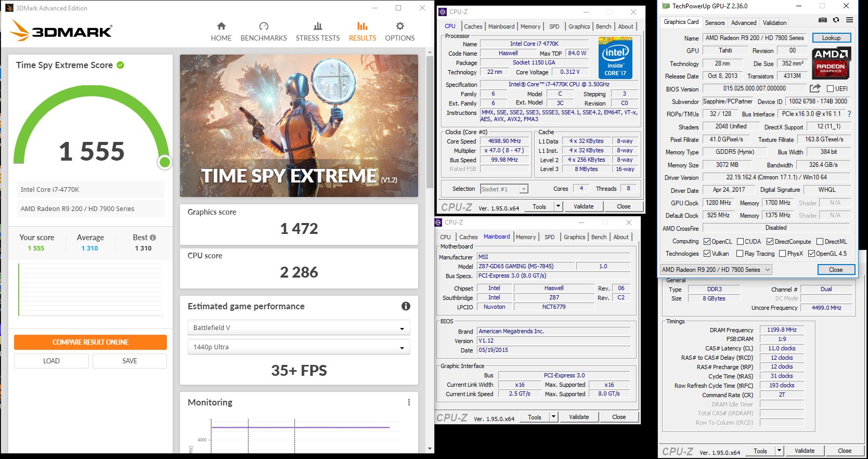The image size is (868, 459).
Task: Toggle the OpenCL checkbox
Action: click(707, 242)
